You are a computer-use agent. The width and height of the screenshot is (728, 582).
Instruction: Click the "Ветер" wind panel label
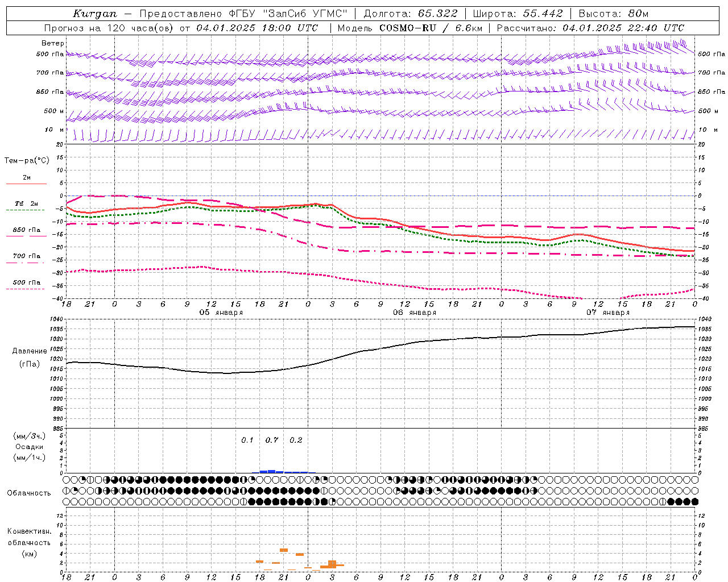point(53,43)
